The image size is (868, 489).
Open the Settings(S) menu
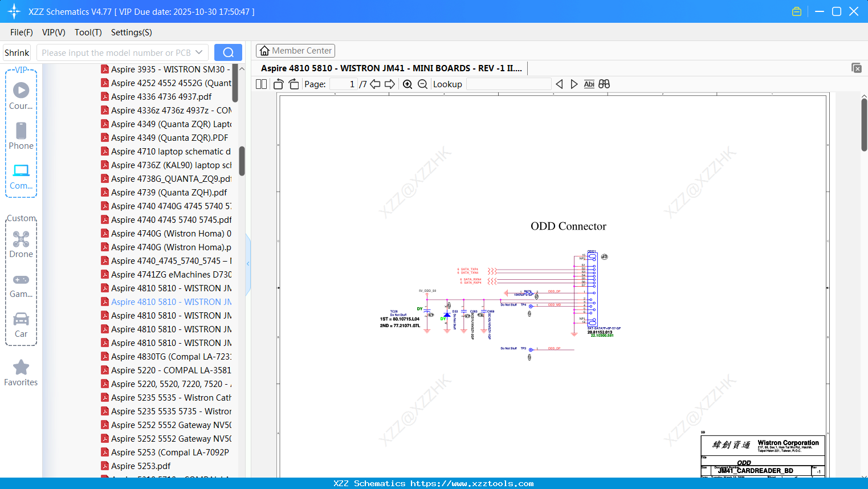click(x=131, y=32)
